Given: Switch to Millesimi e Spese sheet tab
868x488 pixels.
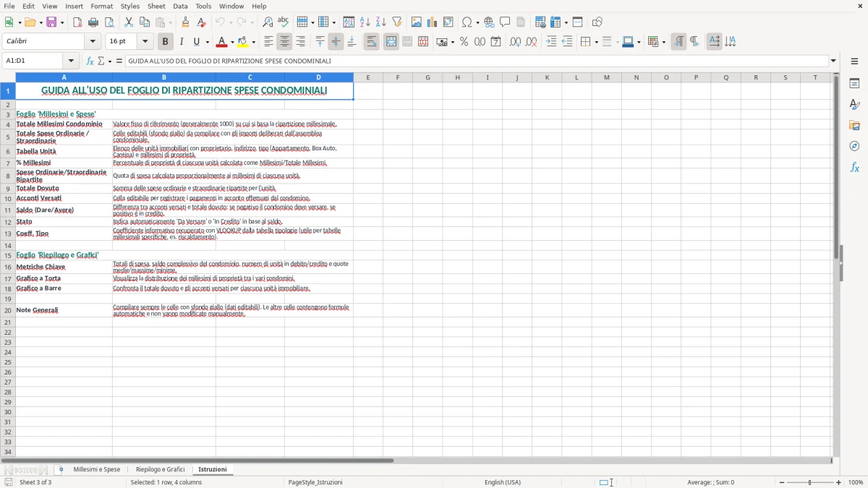Looking at the screenshot, I should [97, 469].
